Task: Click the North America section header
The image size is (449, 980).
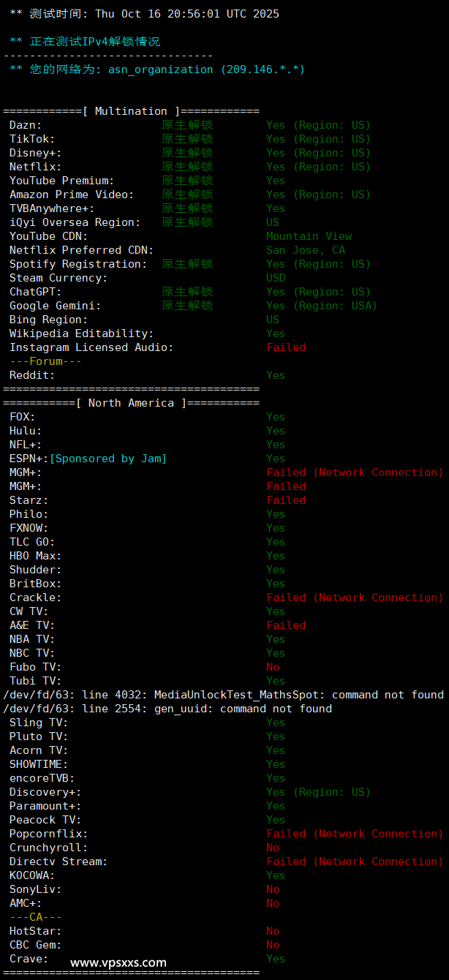Action: pos(131,403)
